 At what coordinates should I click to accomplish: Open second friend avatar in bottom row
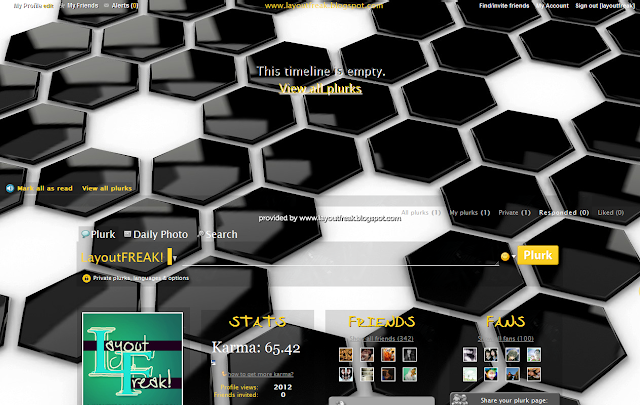pyautogui.click(x=367, y=374)
